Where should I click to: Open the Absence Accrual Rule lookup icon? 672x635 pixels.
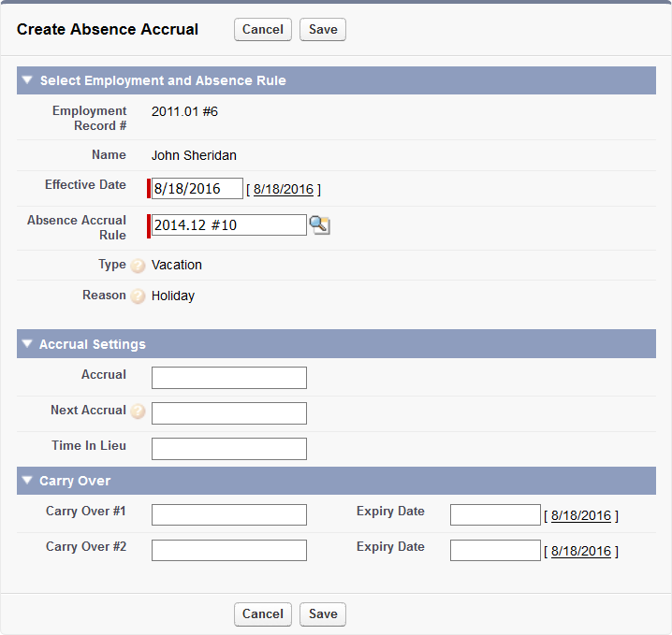pos(320,224)
